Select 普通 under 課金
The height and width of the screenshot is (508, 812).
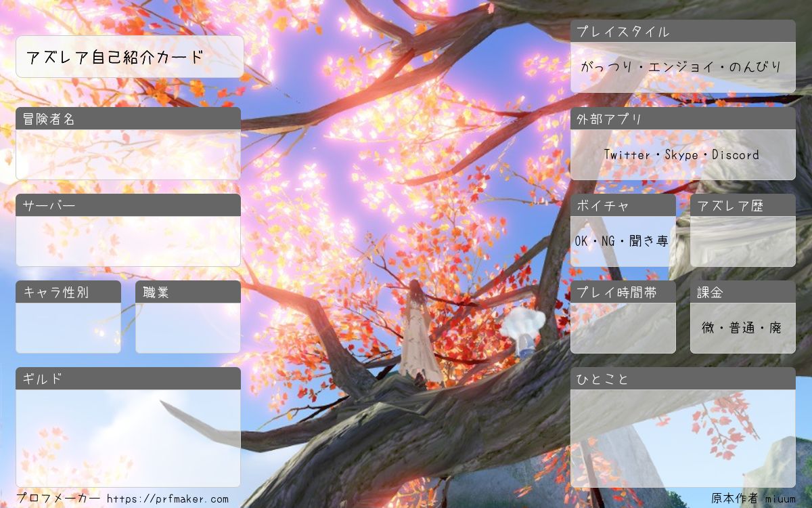(743, 328)
